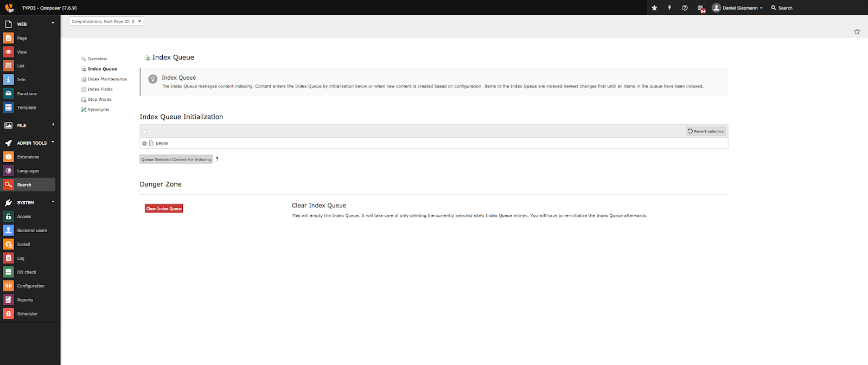Open the Search module icon in sidebar

pyautogui.click(x=8, y=184)
